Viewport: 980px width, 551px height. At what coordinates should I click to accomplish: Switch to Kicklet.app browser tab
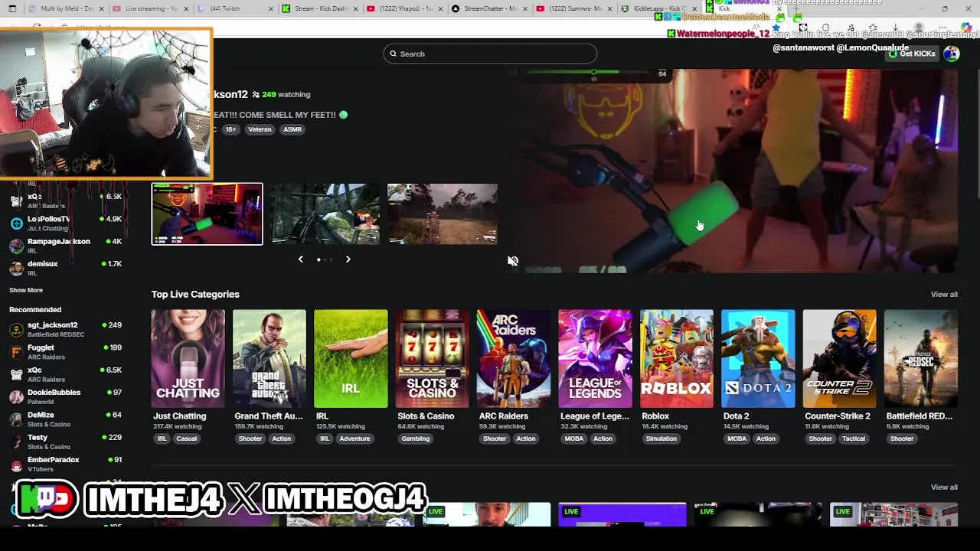click(x=658, y=8)
